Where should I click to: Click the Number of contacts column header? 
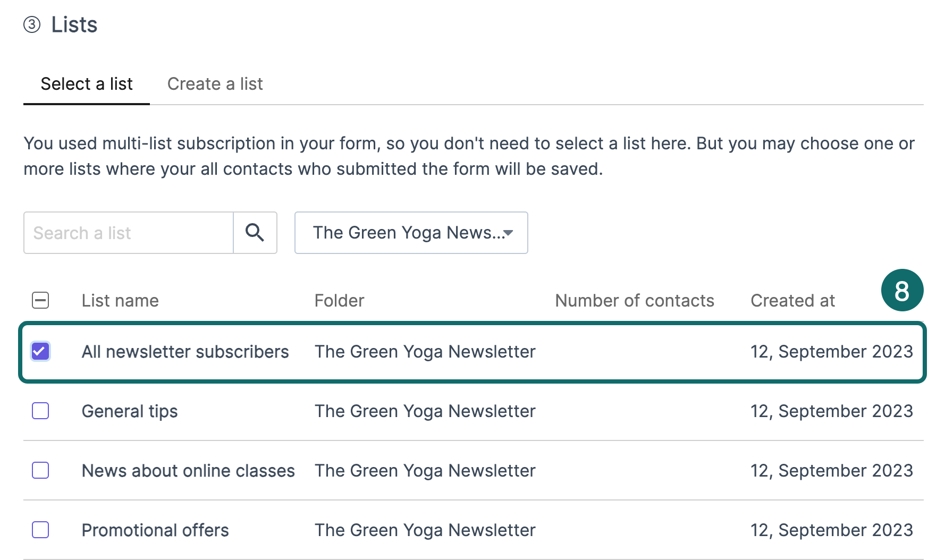coord(634,301)
